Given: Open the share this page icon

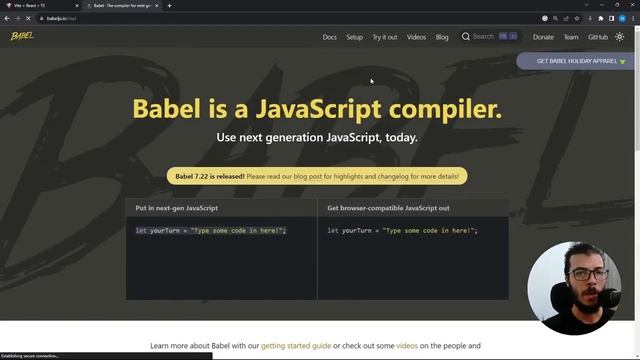Looking at the screenshot, I should 566,18.
